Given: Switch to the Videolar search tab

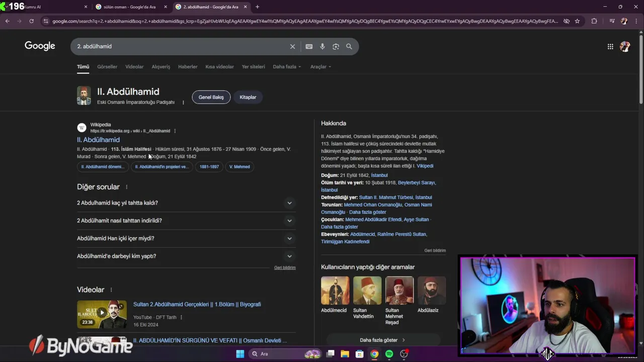Looking at the screenshot, I should (x=134, y=66).
